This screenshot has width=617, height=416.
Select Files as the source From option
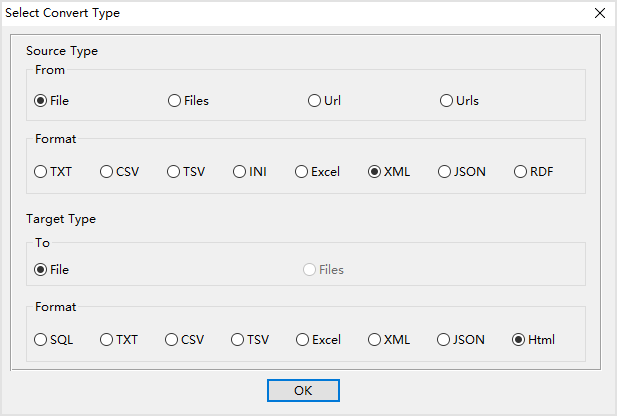(188, 101)
